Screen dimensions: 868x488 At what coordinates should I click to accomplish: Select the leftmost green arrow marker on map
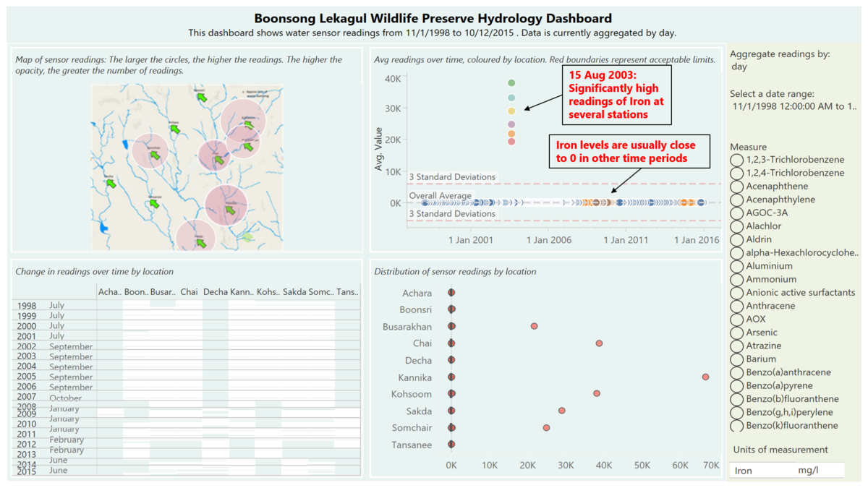pyautogui.click(x=110, y=183)
